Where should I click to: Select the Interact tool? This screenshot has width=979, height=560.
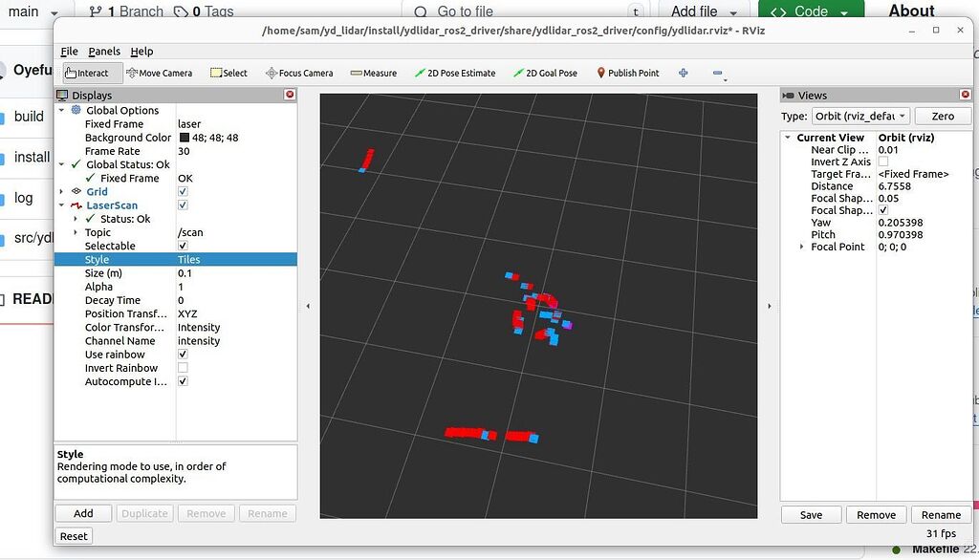(x=91, y=72)
